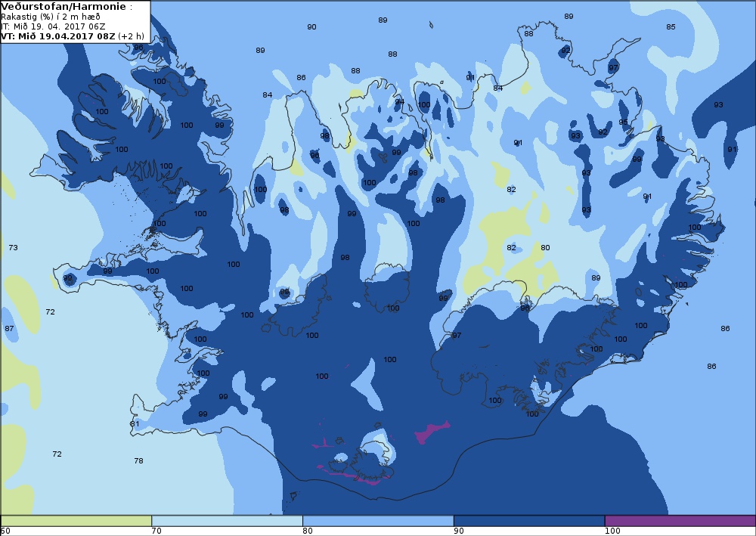The image size is (756, 536).
Task: Click the humidity value '94' on the map
Action: click(x=400, y=102)
